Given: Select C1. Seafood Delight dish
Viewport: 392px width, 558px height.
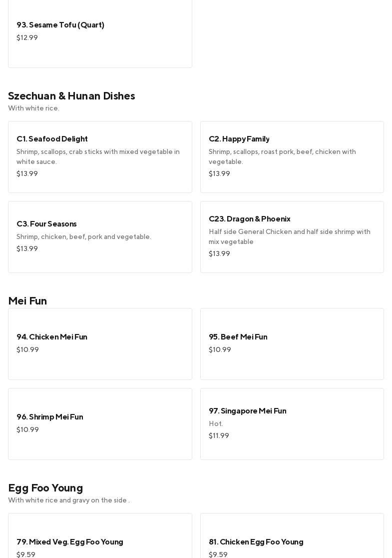Looking at the screenshot, I should tap(52, 139).
